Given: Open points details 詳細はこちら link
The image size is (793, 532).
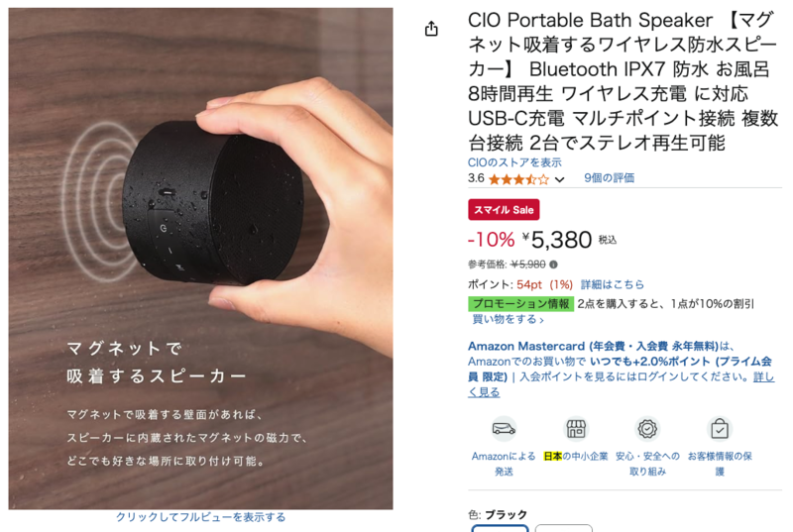Looking at the screenshot, I should click(x=612, y=284).
